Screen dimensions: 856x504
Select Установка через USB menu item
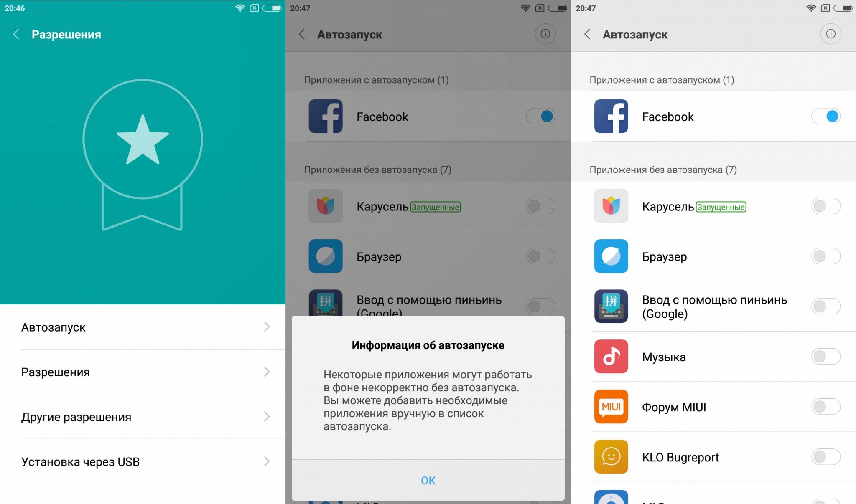point(142,461)
